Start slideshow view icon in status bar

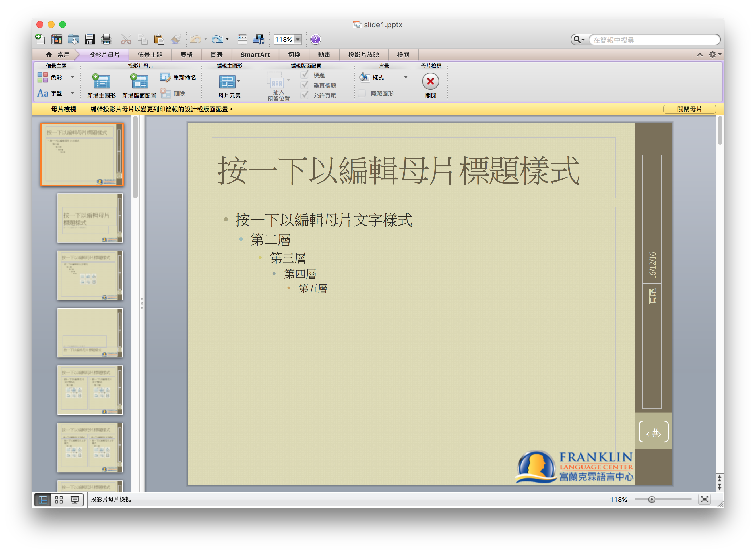coord(75,500)
